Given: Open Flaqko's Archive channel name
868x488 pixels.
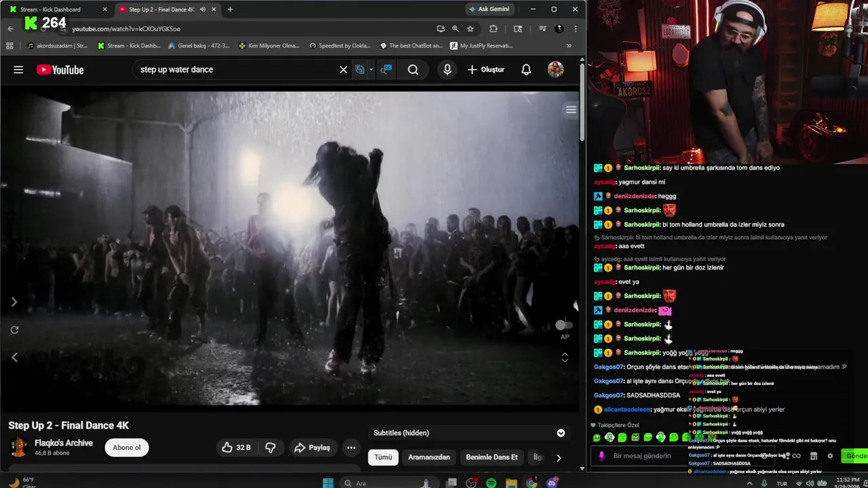Looking at the screenshot, I should click(x=64, y=443).
